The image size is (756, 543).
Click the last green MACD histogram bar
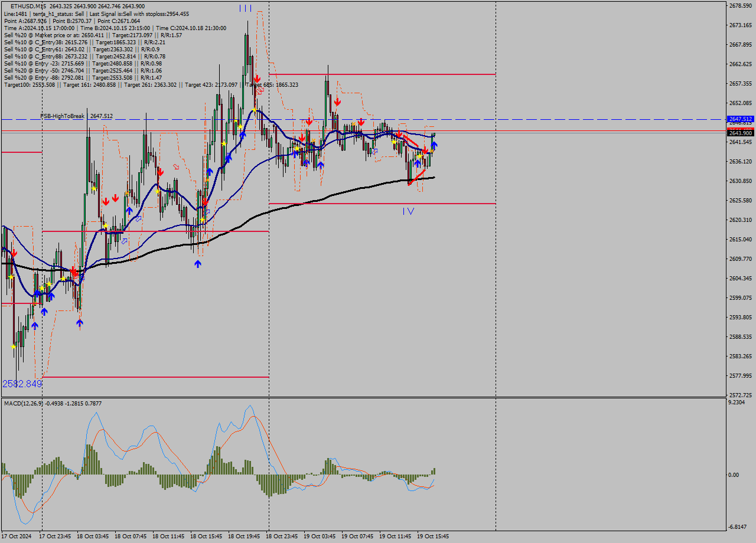434,472
